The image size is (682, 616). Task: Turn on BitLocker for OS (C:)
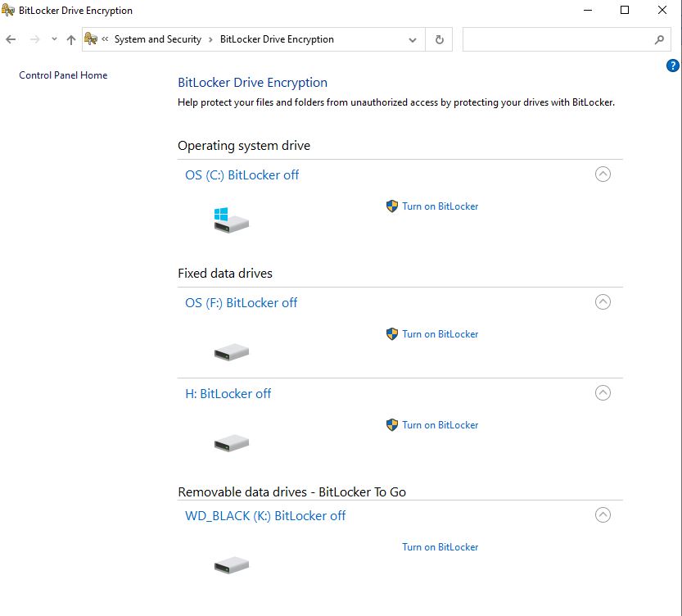click(x=440, y=206)
